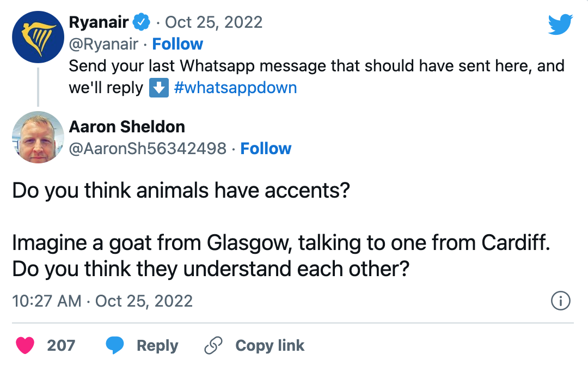Click the goat accents tweet text
Image resolution: width=588 pixels, height=366 pixels.
coord(280,242)
